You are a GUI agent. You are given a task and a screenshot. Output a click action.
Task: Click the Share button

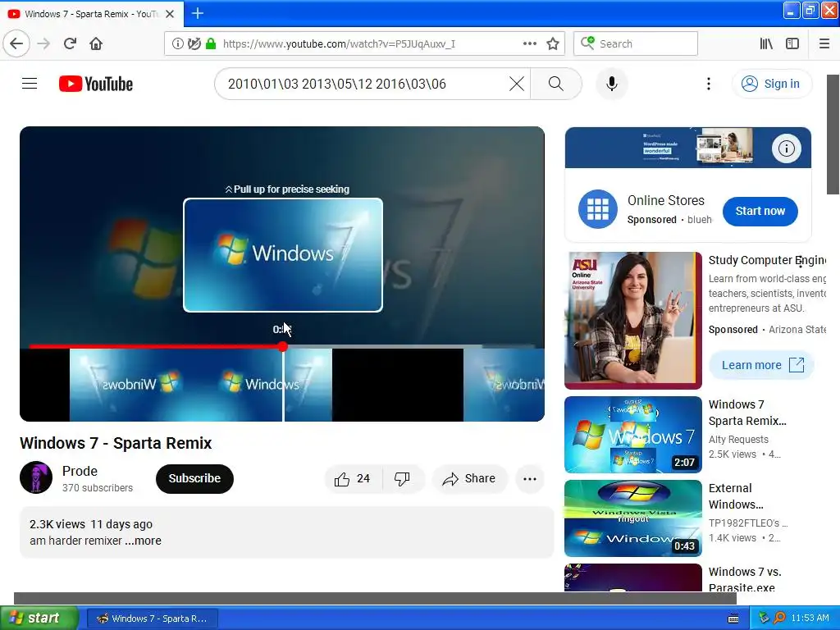point(469,478)
